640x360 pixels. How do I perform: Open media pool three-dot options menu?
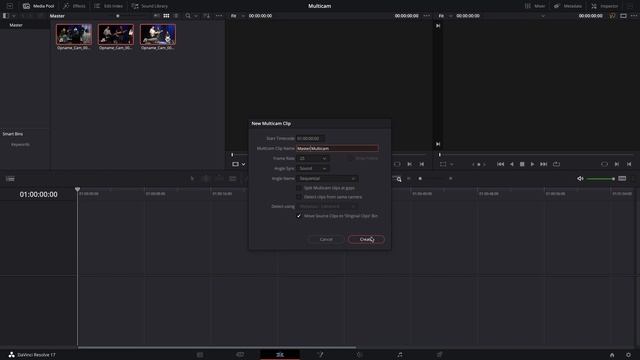[x=219, y=16]
